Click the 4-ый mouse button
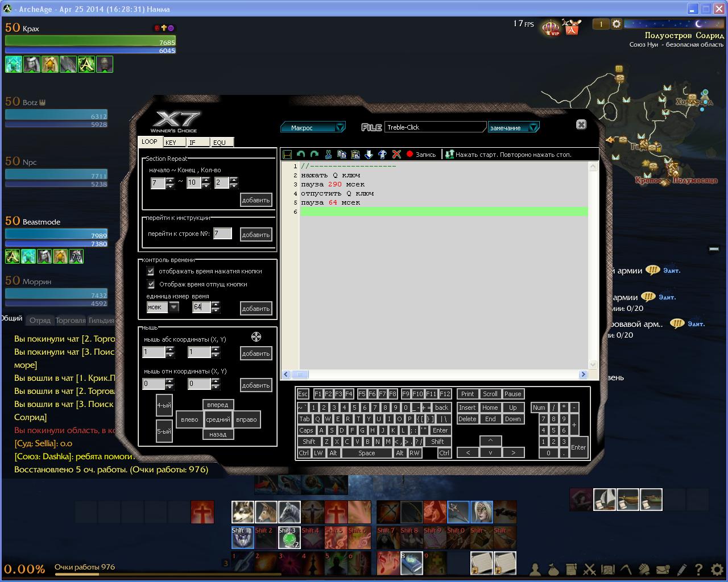Image resolution: width=728 pixels, height=582 pixels. click(x=164, y=405)
